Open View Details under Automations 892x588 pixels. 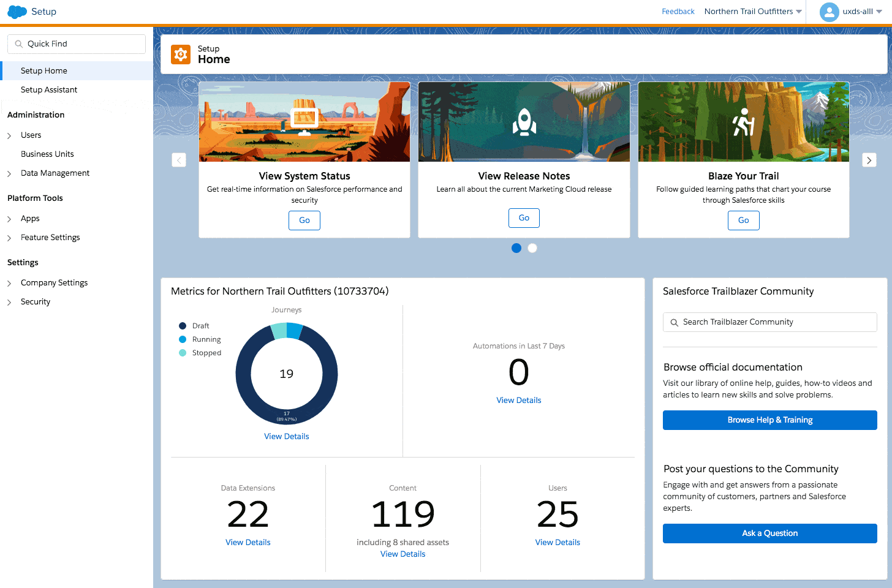coord(519,401)
